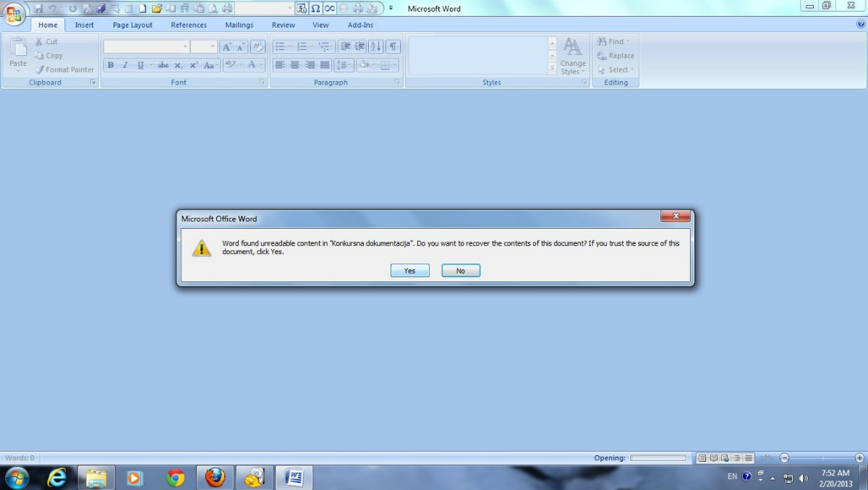Click the Bold button

coord(111,65)
